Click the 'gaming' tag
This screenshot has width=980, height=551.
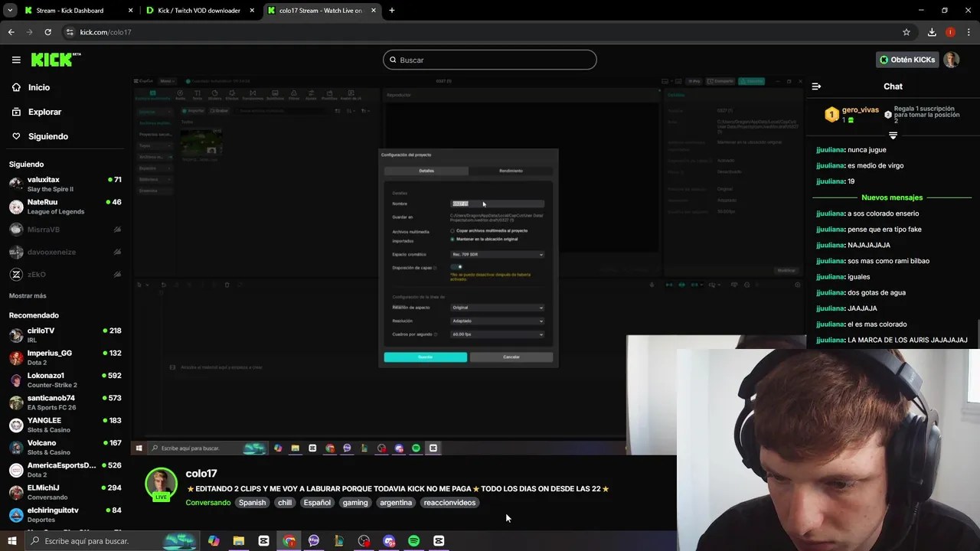[x=355, y=503]
